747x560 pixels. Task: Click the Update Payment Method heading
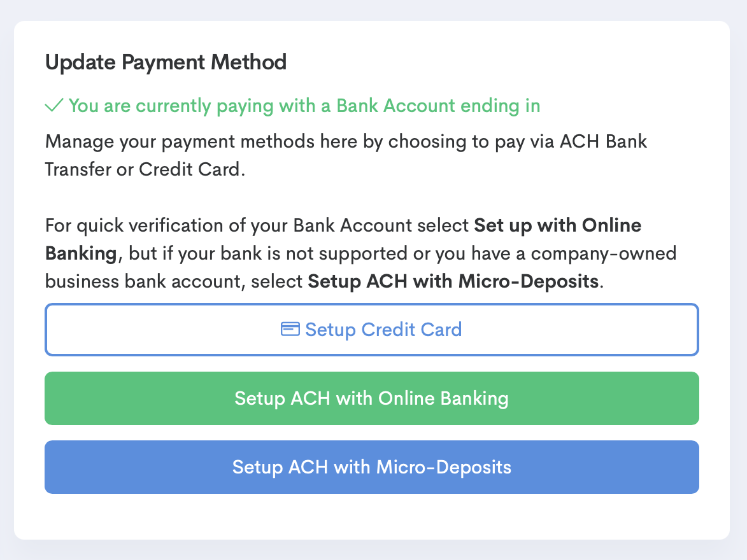pyautogui.click(x=166, y=62)
